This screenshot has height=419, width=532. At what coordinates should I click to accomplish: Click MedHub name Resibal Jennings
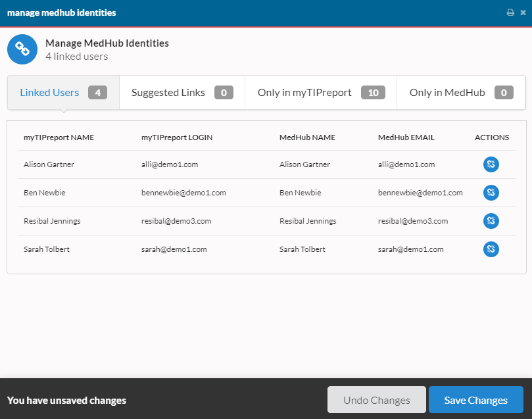[x=308, y=221]
